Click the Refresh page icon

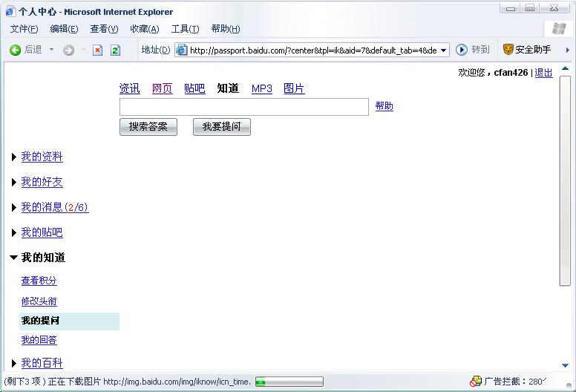(x=115, y=50)
